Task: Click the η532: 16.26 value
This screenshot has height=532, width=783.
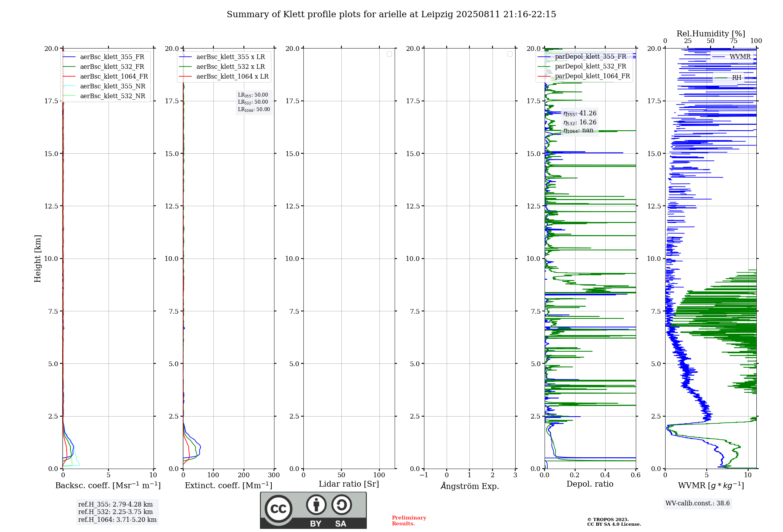Action: tap(580, 122)
